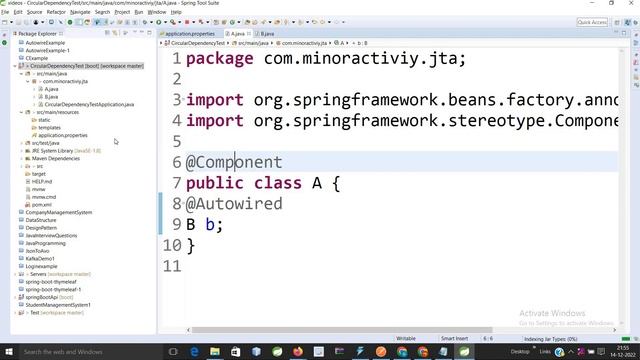The image size is (640, 360).
Task: Click the Quick Access field
Action: click(592, 22)
